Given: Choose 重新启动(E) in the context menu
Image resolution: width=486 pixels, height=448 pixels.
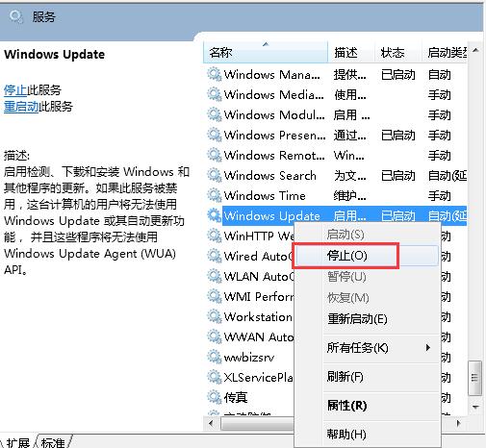Looking at the screenshot, I should coord(367,319).
